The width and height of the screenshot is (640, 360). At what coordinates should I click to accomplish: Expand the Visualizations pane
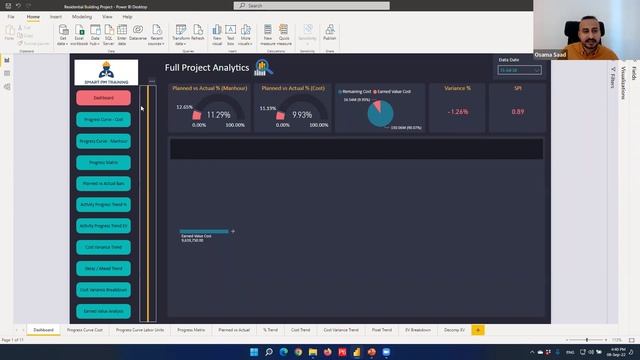tap(623, 83)
